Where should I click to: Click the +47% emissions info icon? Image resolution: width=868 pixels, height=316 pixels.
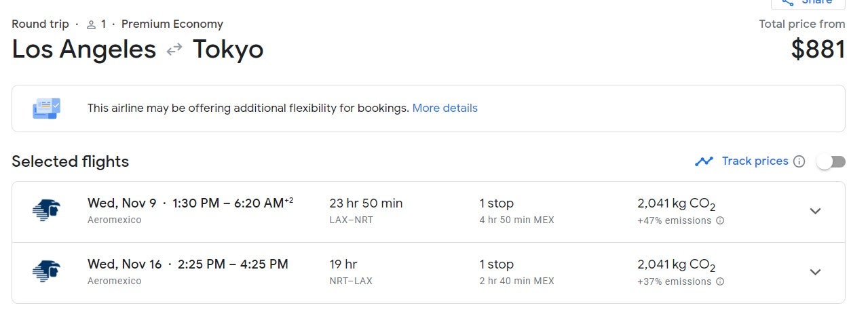pos(720,220)
